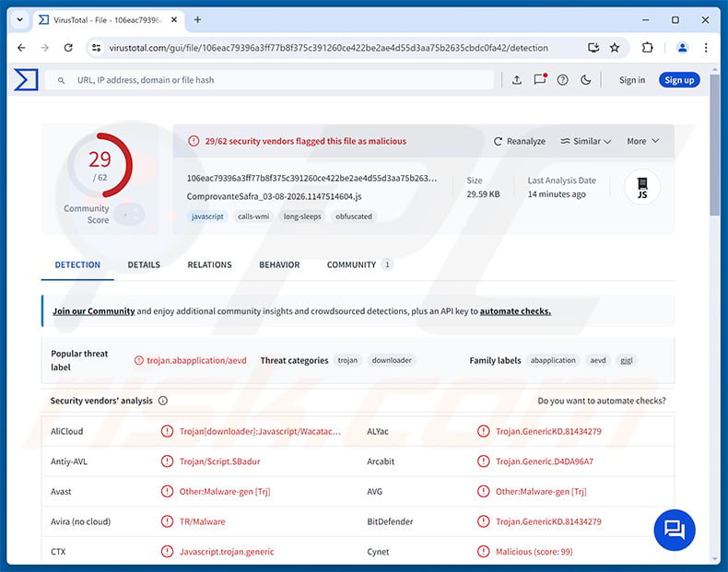Click the Trojan/Script.SBadur detection result
The height and width of the screenshot is (572, 728).
(219, 461)
